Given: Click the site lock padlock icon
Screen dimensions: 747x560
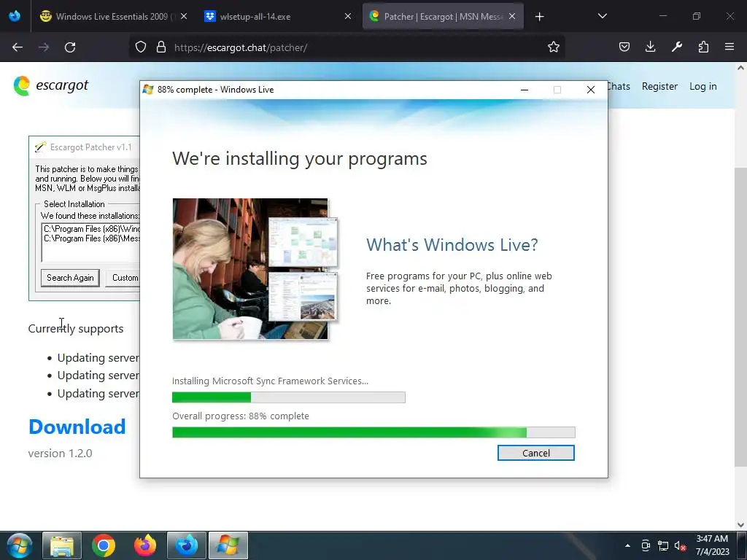Looking at the screenshot, I should [x=161, y=47].
